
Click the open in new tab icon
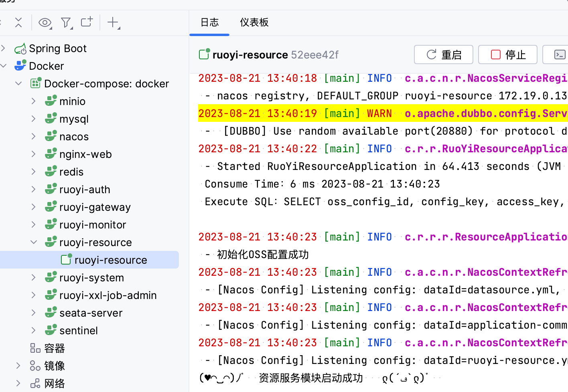(87, 22)
